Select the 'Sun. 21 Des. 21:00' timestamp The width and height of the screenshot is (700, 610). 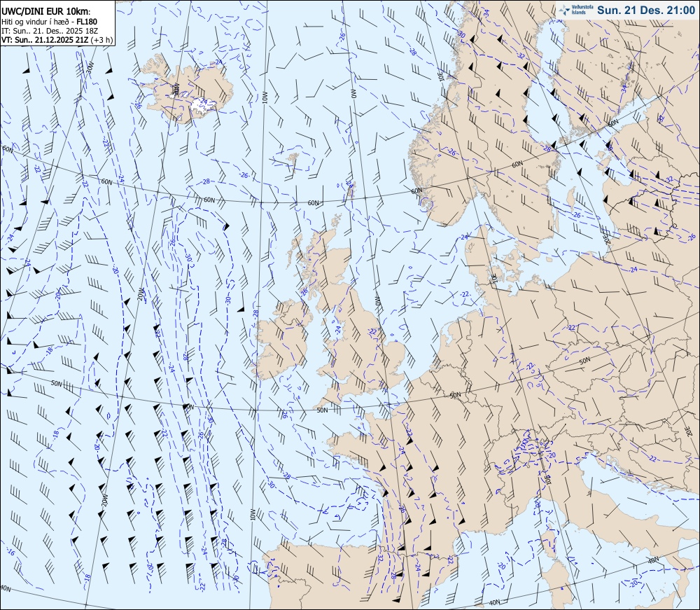(x=645, y=10)
